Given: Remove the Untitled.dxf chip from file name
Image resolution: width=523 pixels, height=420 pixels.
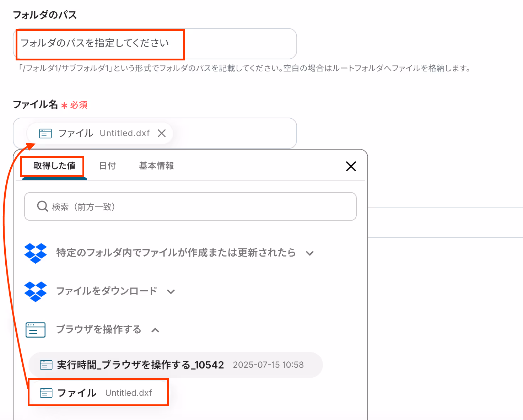Looking at the screenshot, I should (x=162, y=133).
